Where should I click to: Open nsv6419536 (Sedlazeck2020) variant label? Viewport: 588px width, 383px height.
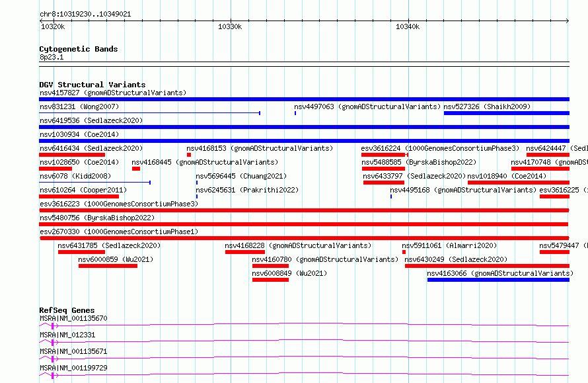[91, 120]
